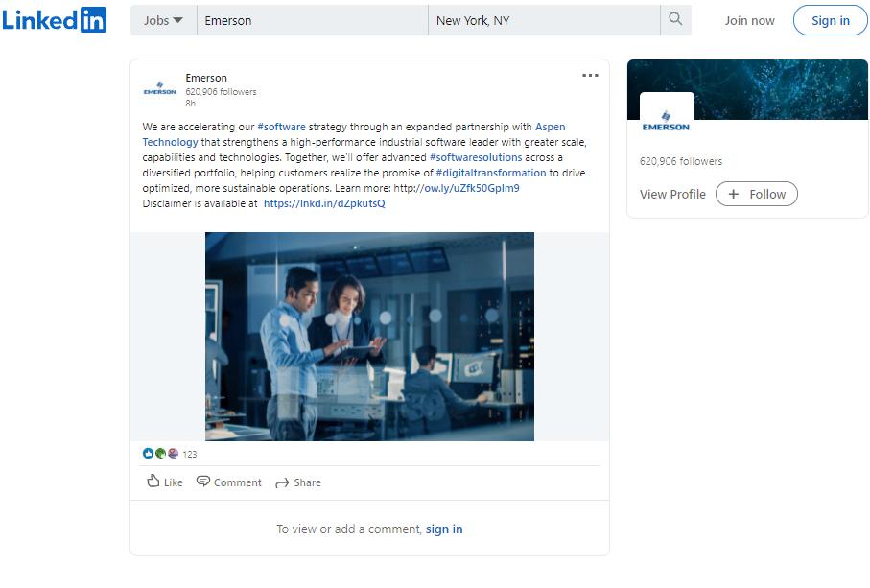Focus the New York, NY location field
This screenshot has width=870, height=588.
click(x=544, y=20)
